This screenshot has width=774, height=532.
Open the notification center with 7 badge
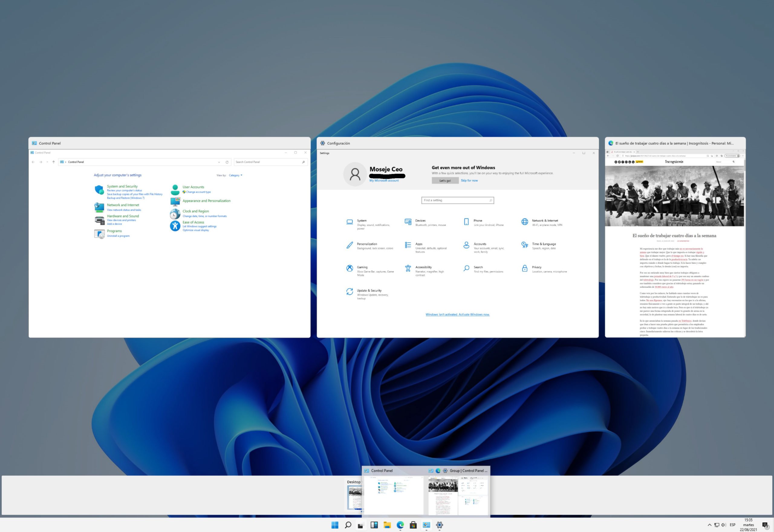coord(766,525)
